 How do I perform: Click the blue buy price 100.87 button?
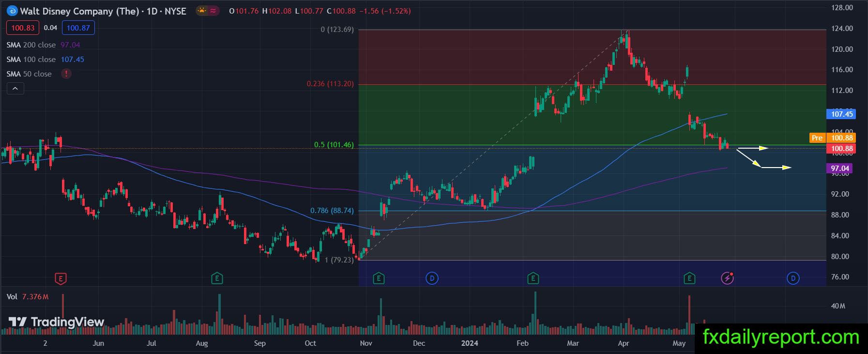(x=78, y=28)
